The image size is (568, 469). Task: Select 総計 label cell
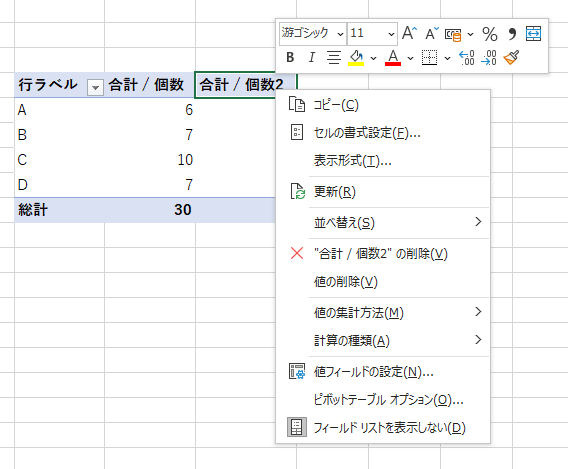[59, 210]
